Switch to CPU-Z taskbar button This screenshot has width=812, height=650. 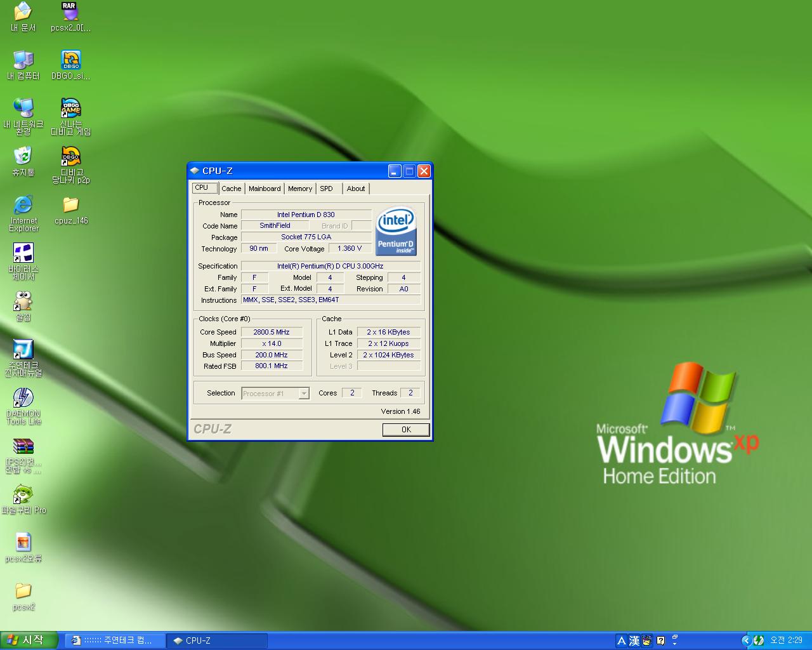tap(216, 640)
